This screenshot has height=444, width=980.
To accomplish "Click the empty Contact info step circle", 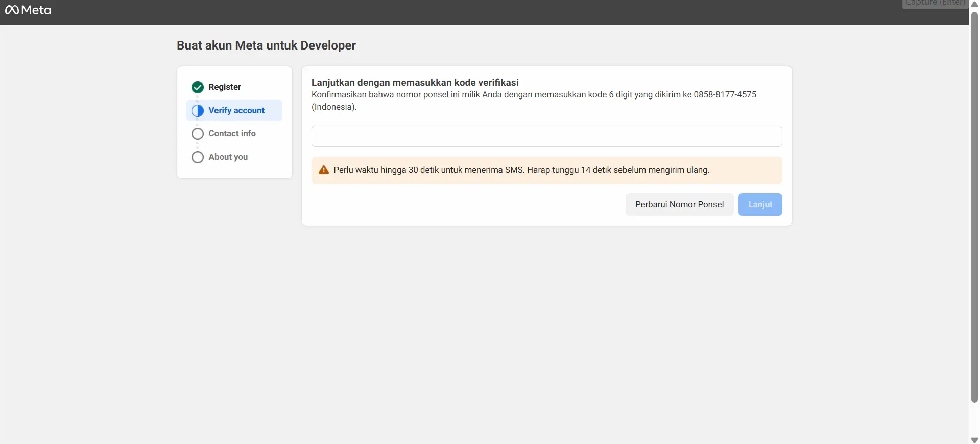I will tap(198, 134).
